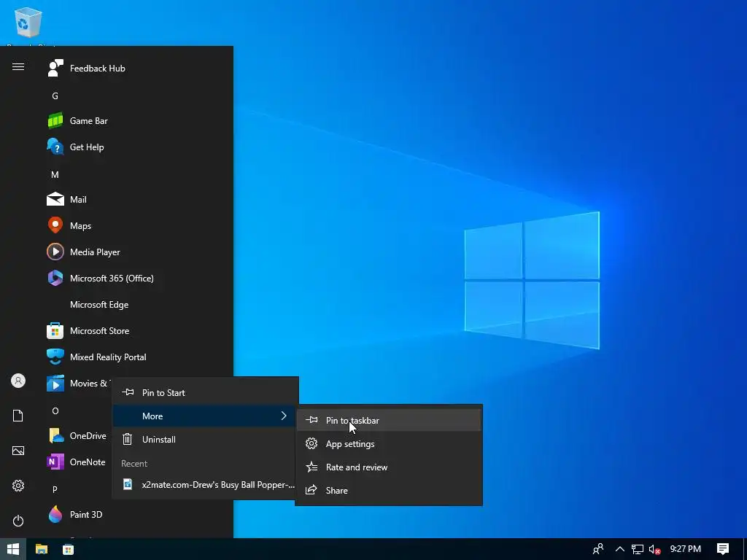This screenshot has width=747, height=560.
Task: Click the muted volume tray icon
Action: (x=655, y=549)
